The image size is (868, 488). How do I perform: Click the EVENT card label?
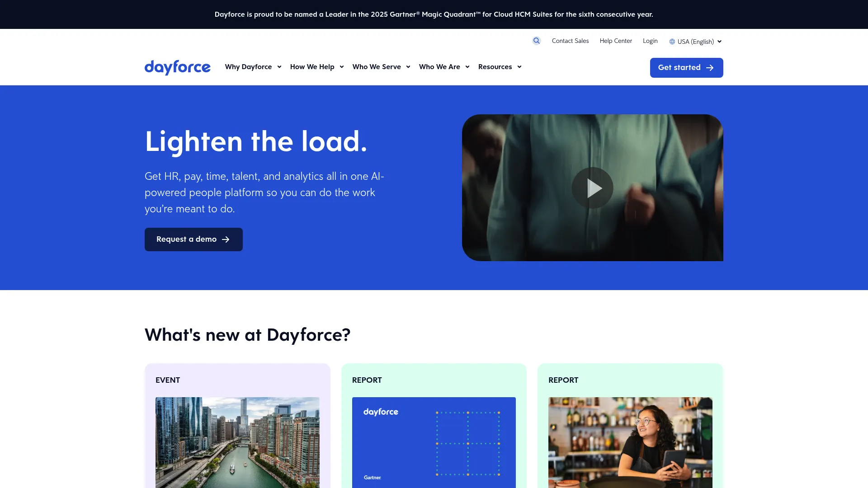pos(168,380)
